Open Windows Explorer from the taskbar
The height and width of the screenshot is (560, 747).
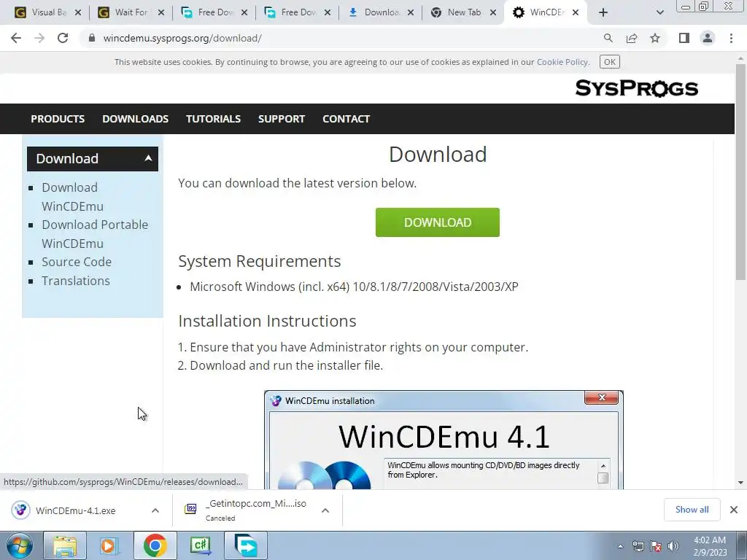pos(65,545)
